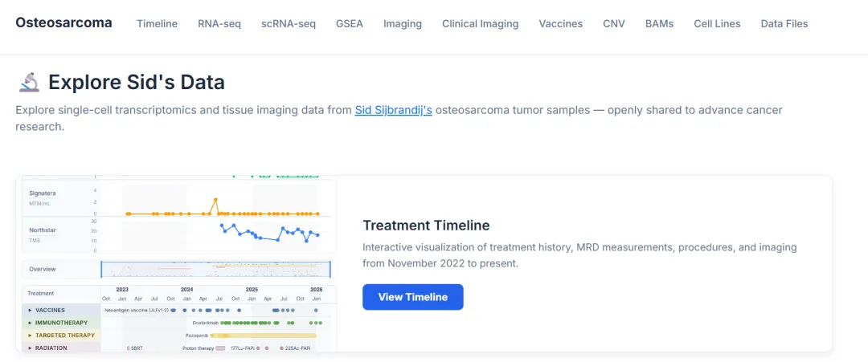Click the Signatera peak data point
This screenshot has height=362, width=868.
click(215, 199)
